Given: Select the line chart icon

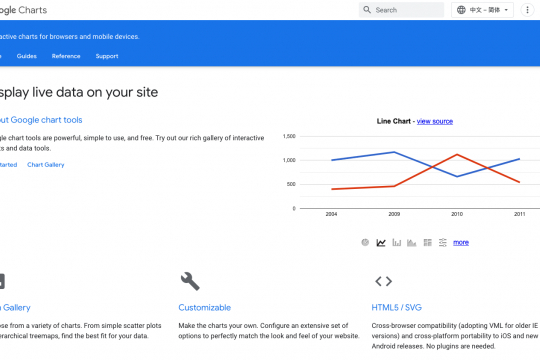Looking at the screenshot, I should click(381, 243).
